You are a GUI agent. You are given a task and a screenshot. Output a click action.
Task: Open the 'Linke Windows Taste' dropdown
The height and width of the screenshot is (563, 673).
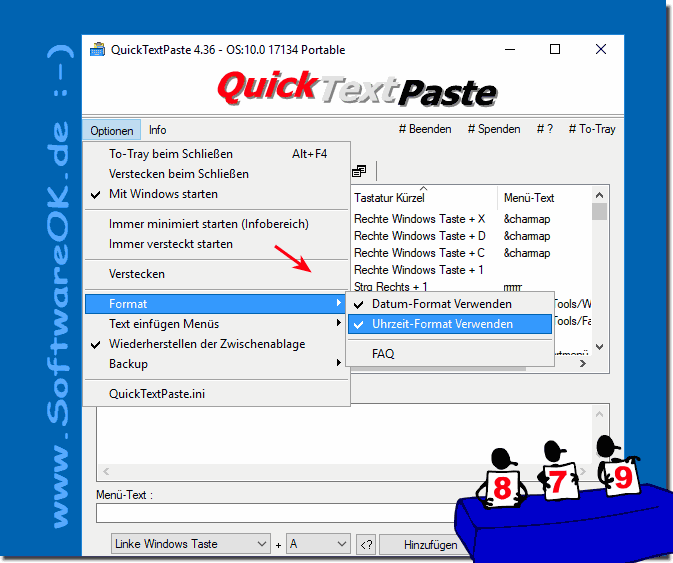tap(191, 544)
